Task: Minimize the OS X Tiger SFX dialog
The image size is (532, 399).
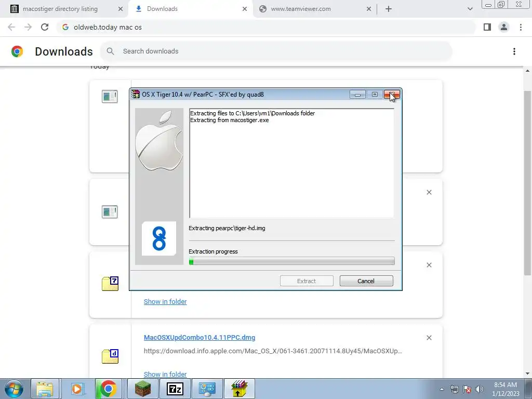Action: point(357,95)
